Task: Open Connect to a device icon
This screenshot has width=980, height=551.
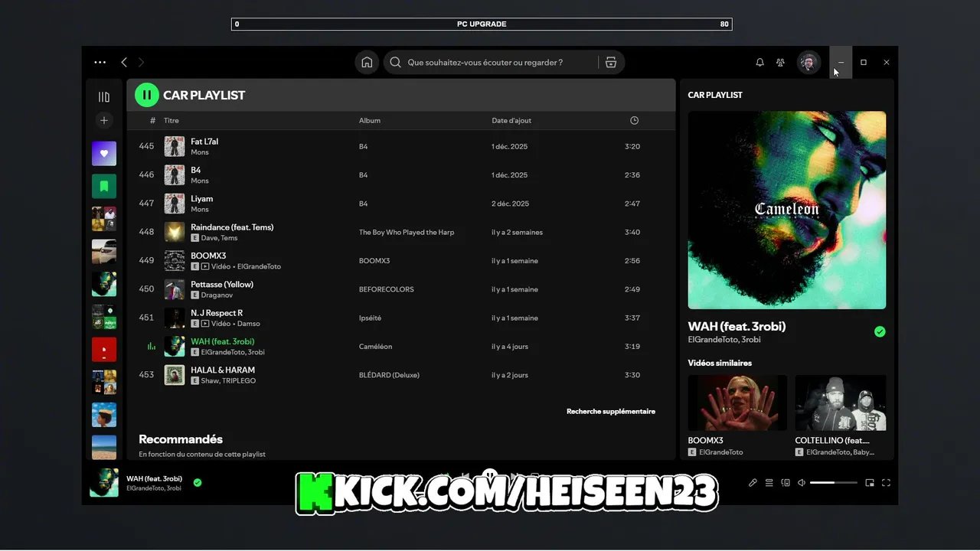Action: point(786,483)
